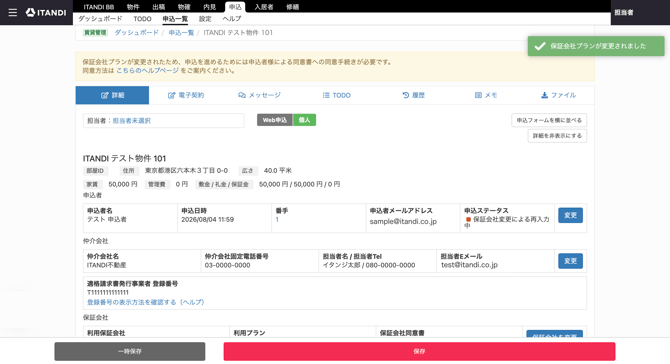Screen dimensions: 670x364
Task: Click the イタンジ太郎 / 080-0000-0000 contact text
Action: tap(369, 265)
